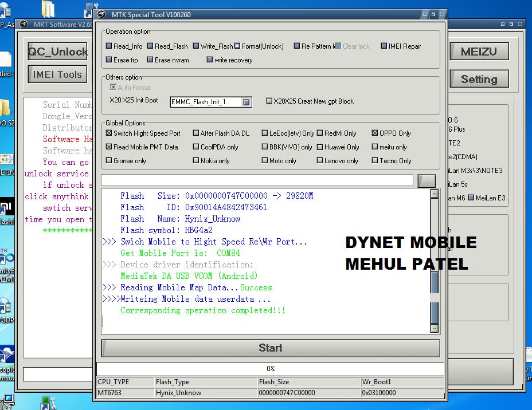Click the Start button
The height and width of the screenshot is (410, 532).
click(271, 348)
